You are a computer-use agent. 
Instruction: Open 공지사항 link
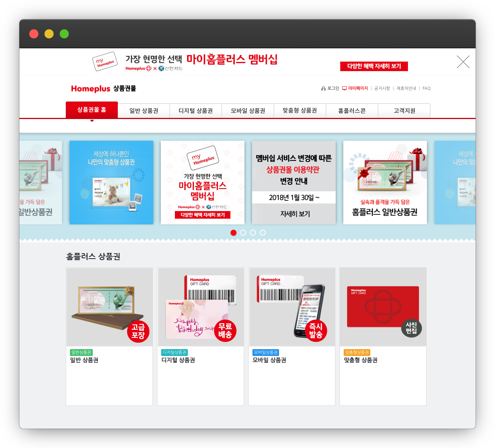point(382,88)
